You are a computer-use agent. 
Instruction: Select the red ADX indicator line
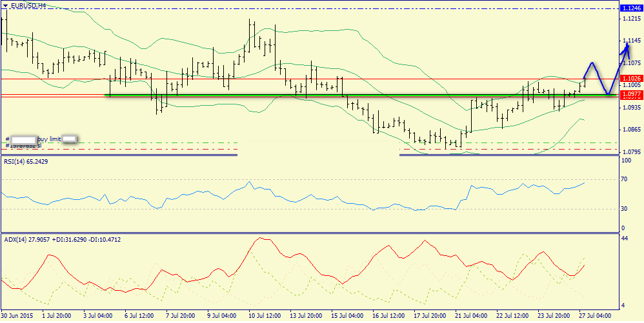[258, 240]
